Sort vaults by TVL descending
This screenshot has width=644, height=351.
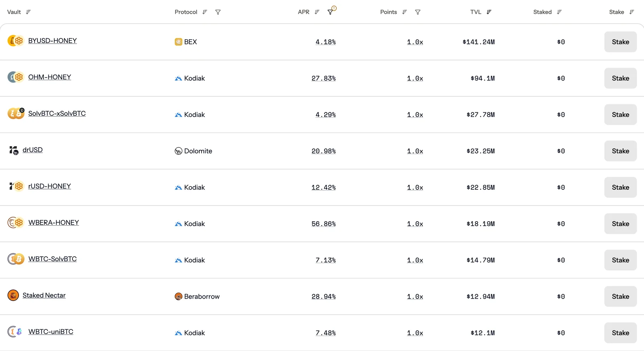(489, 12)
